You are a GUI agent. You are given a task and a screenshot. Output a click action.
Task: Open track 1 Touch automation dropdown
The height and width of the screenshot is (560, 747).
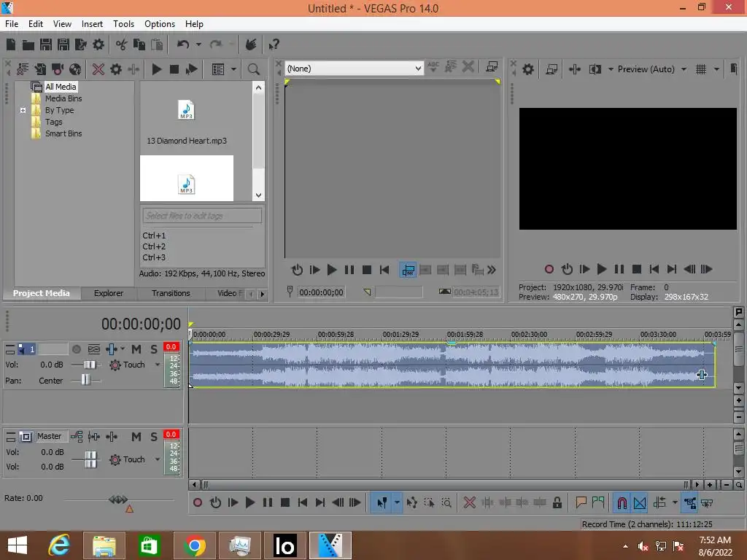[x=158, y=365]
